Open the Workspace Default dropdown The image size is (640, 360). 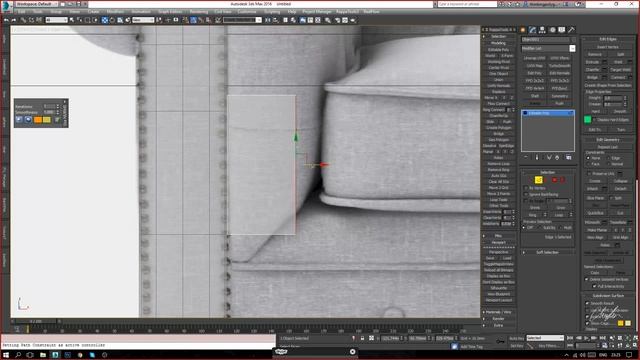(x=36, y=4)
